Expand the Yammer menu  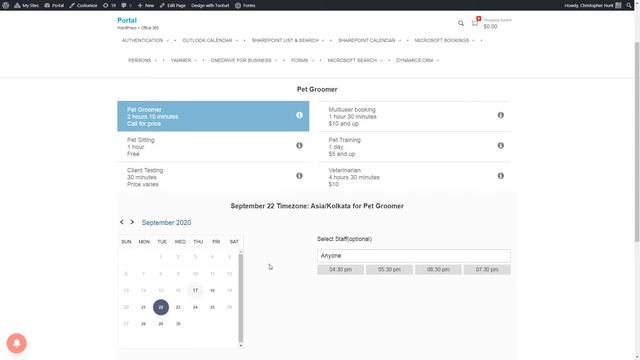(184, 60)
